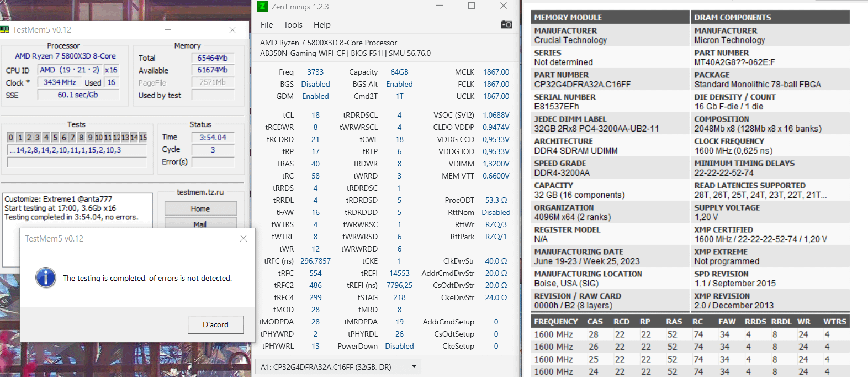The image size is (868, 377).
Task: Open the Tools menu in ZenTimings
Action: coord(293,25)
